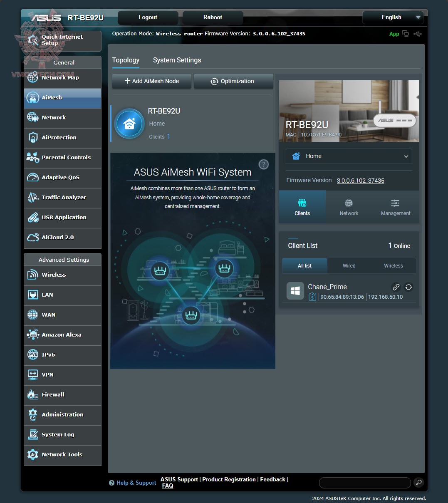Viewport: 448px width, 503px height.
Task: Open AiProtection shield icon
Action: pyautogui.click(x=33, y=137)
